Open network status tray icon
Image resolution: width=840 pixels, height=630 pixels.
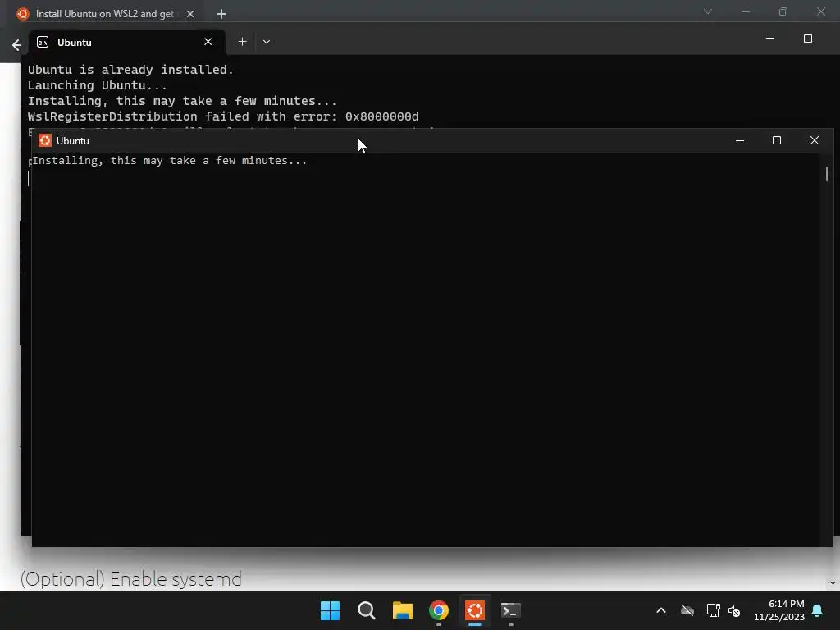pyautogui.click(x=713, y=610)
